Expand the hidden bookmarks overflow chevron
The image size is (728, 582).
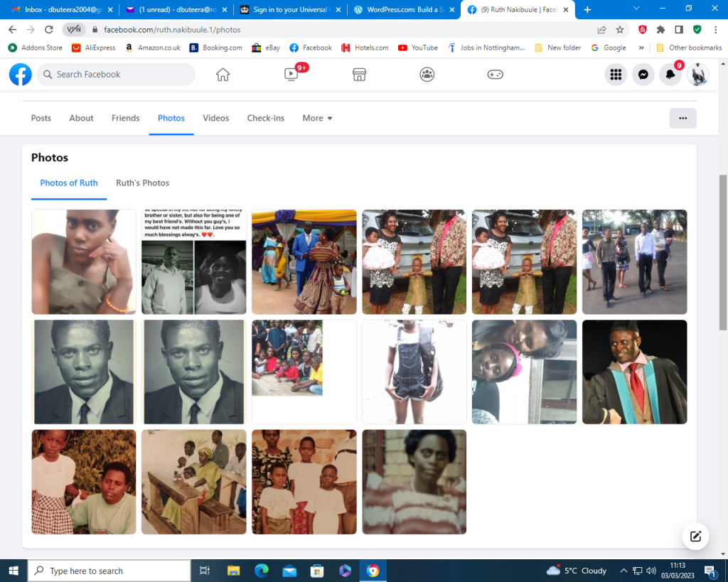[x=641, y=48]
